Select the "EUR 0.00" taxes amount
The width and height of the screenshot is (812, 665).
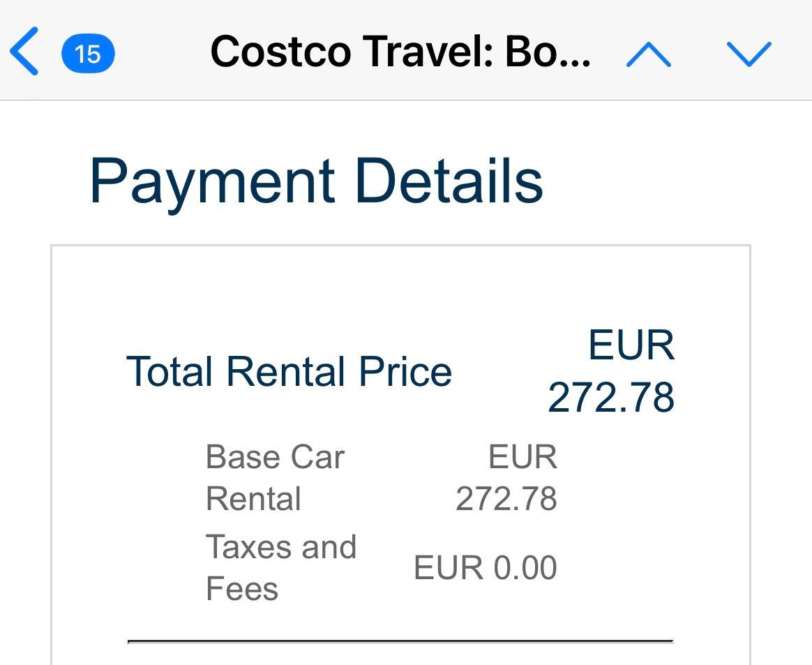[x=485, y=567]
